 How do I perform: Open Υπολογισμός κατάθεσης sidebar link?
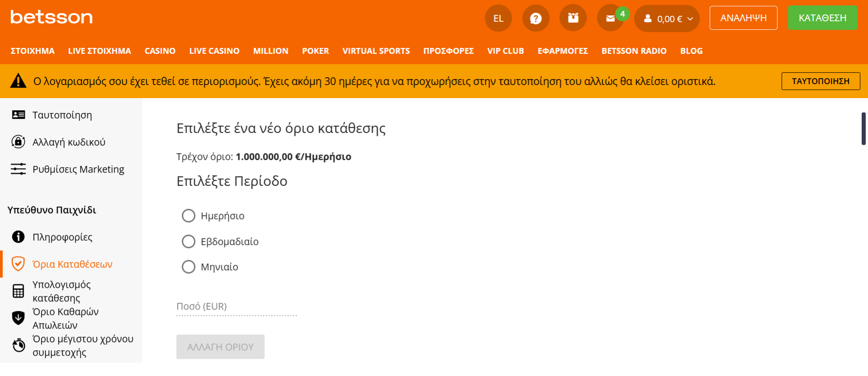pyautogui.click(x=61, y=291)
